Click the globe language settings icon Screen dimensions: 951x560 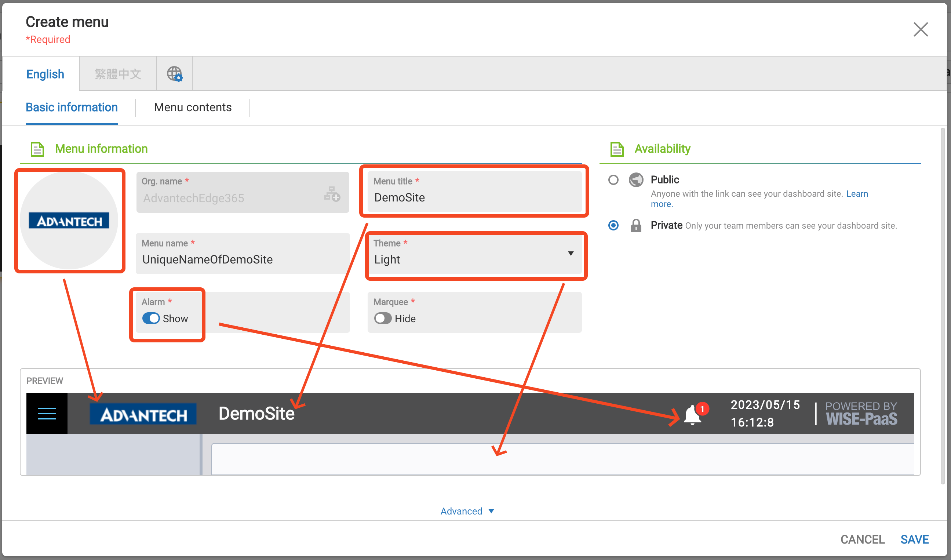point(174,74)
